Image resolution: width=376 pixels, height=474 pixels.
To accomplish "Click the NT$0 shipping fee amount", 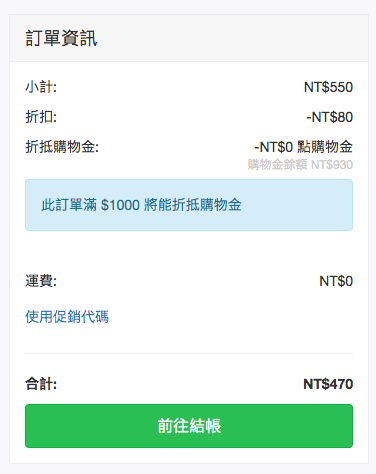I will click(x=336, y=281).
